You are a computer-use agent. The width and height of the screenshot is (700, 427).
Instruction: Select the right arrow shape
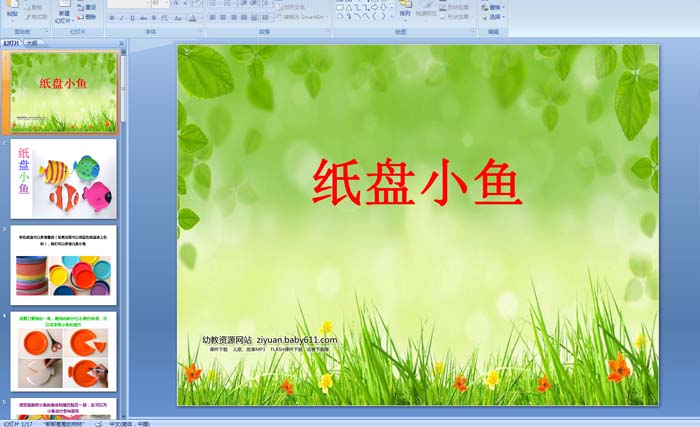375,8
